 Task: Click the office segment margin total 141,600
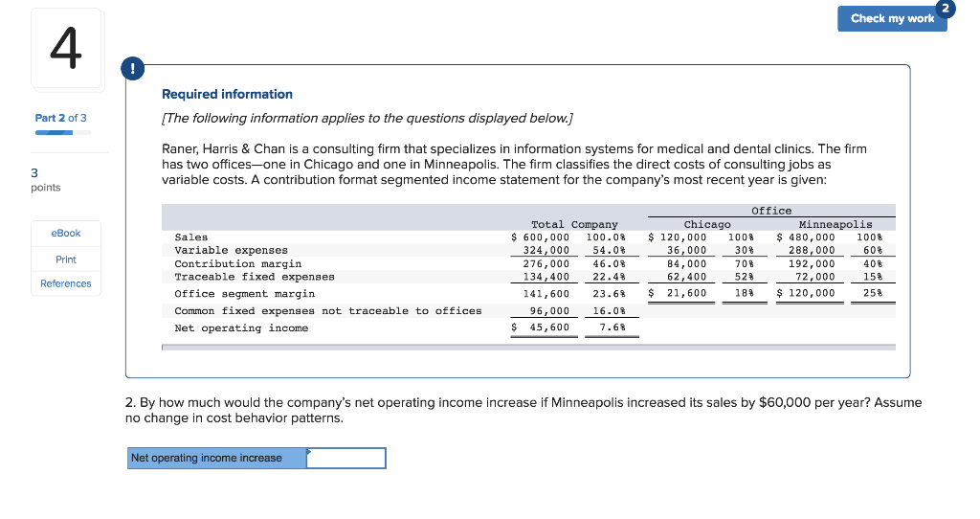click(x=546, y=293)
